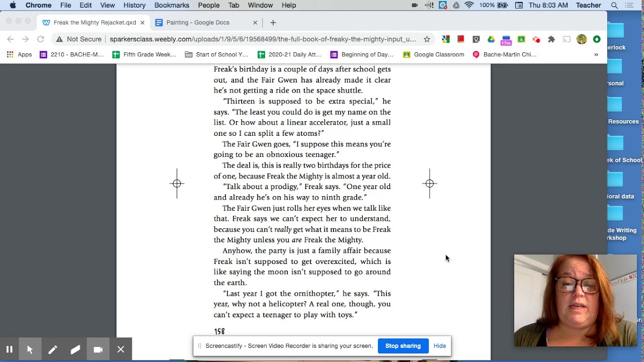
Task: Switch to the Painting - Google Docs tab
Action: (206, 23)
